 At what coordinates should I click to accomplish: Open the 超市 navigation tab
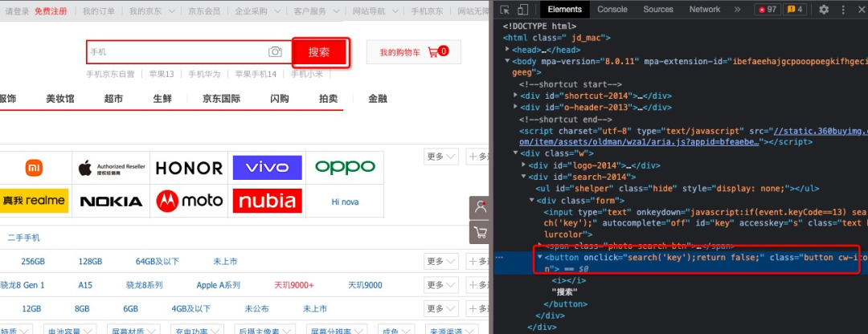113,99
